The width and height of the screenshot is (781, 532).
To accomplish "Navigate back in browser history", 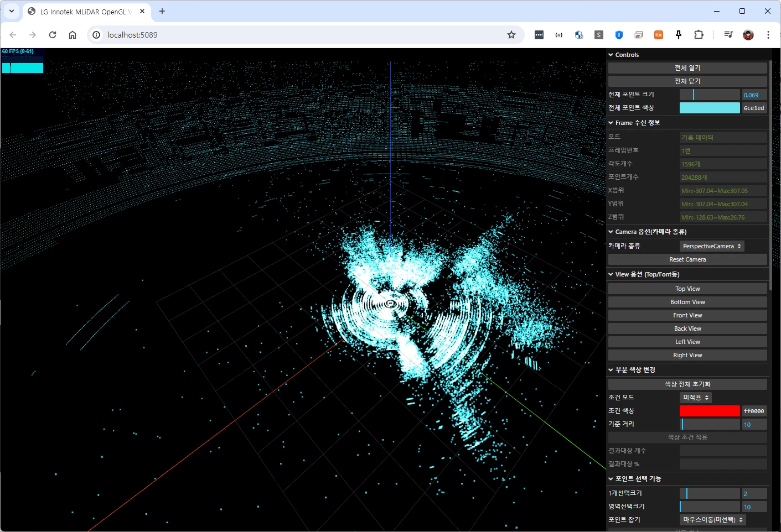I will (13, 35).
